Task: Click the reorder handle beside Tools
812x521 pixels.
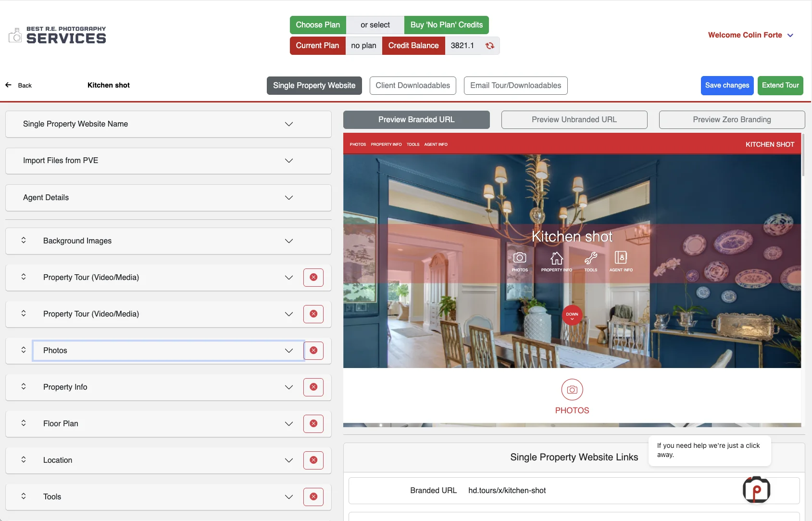Action: [24, 496]
